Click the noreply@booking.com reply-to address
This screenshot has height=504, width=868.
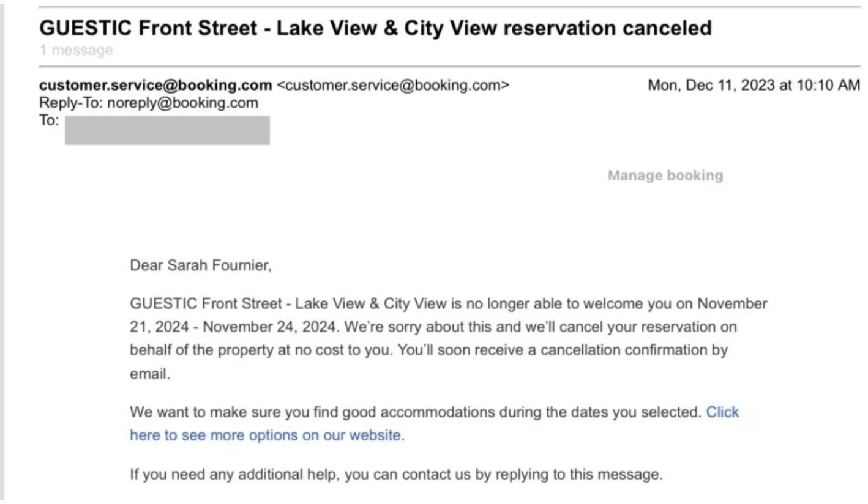point(182,103)
